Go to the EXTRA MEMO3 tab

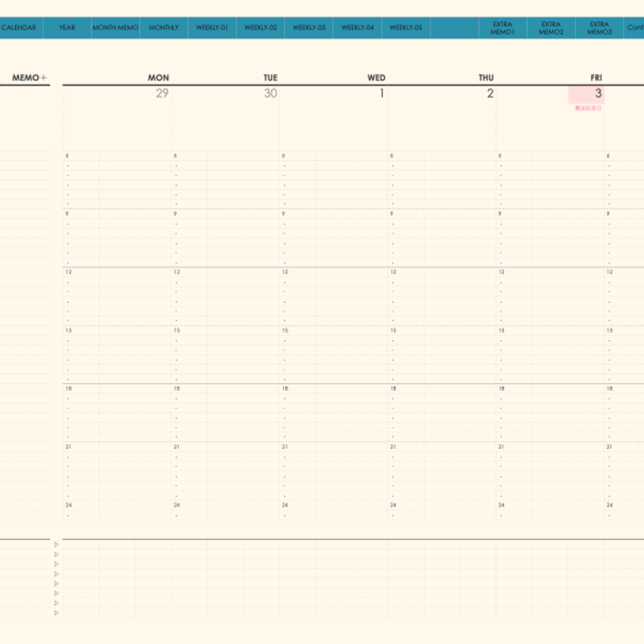point(600,27)
